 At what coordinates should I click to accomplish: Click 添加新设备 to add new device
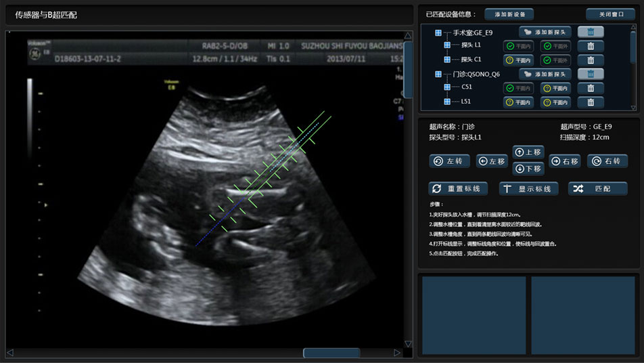pos(509,14)
